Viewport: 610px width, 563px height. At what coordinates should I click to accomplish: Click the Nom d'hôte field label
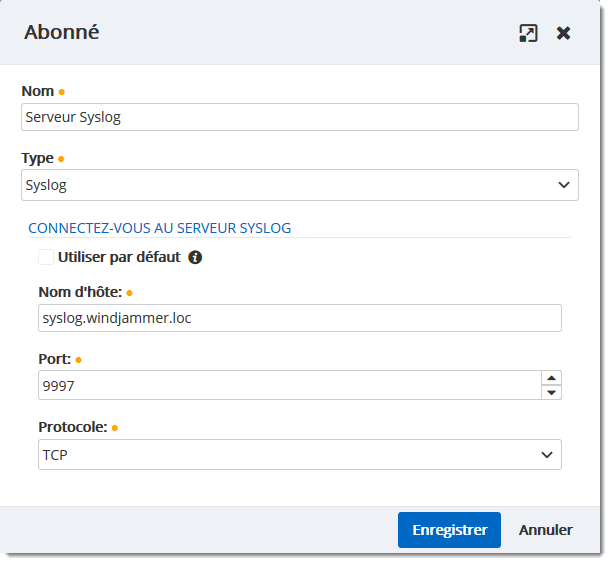80,292
